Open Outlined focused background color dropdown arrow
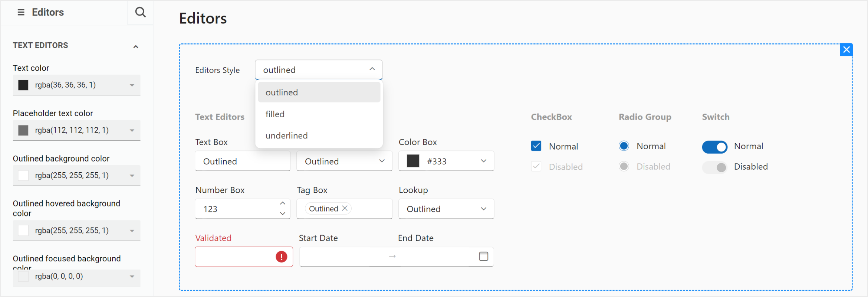The image size is (868, 297). click(x=132, y=276)
